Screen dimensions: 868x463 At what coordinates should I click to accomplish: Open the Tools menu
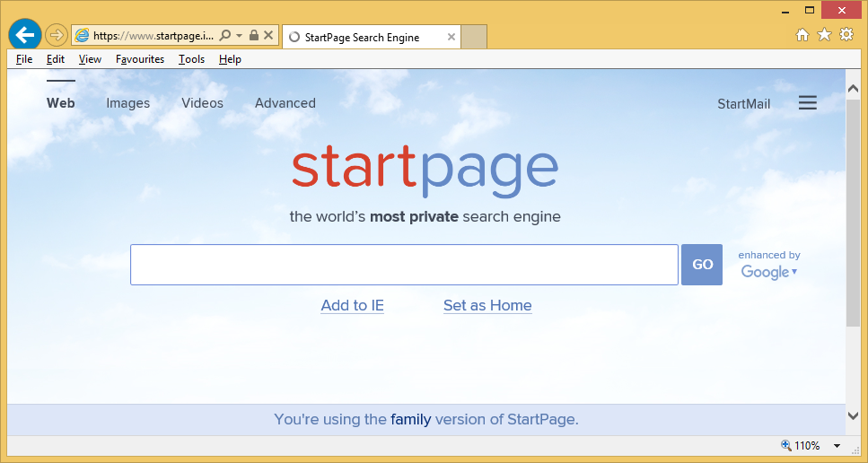click(191, 59)
